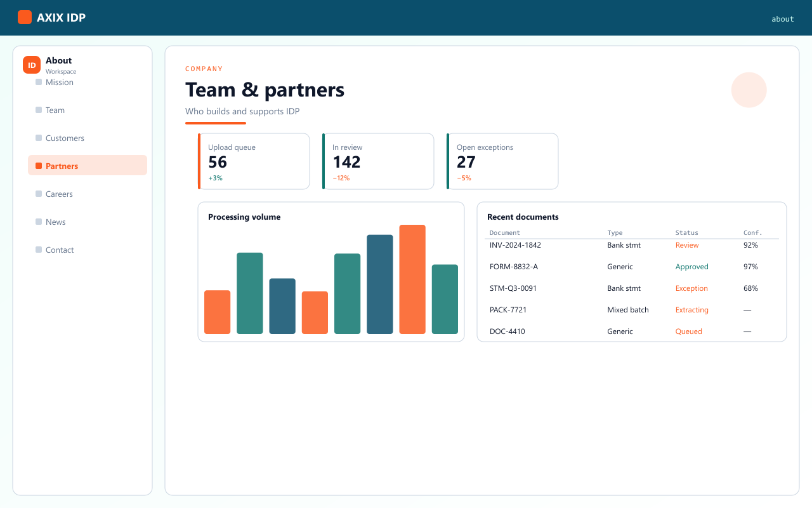The height and width of the screenshot is (508, 812).
Task: Click the square icon beside Contact
Action: [x=39, y=250]
